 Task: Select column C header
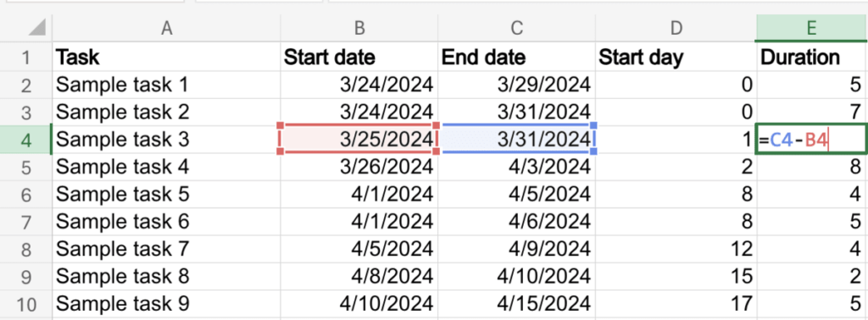coord(516,28)
